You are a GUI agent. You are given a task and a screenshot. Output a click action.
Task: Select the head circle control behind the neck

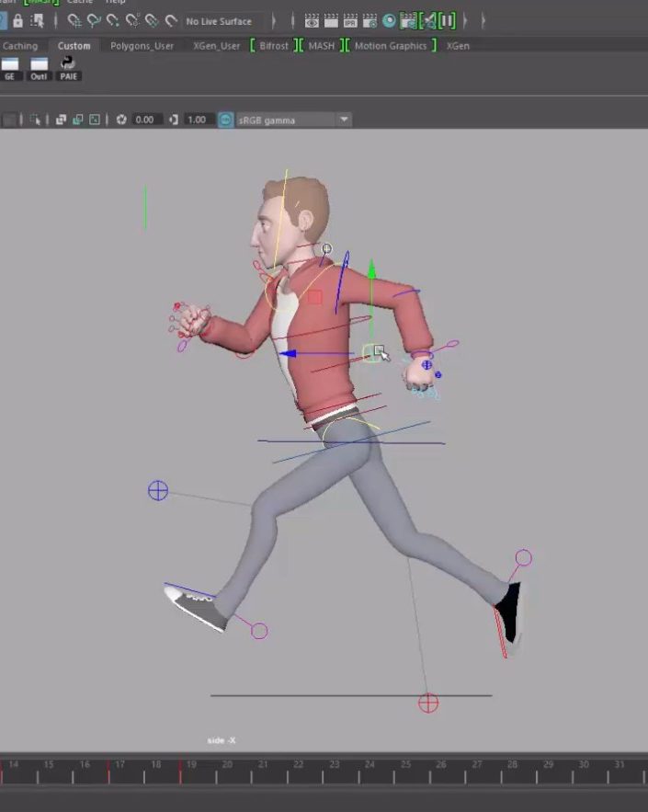point(326,248)
